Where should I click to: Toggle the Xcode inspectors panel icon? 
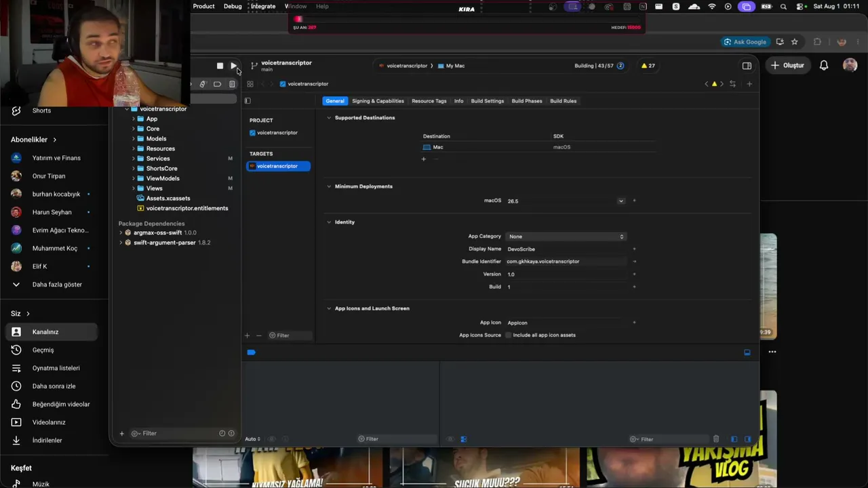747,66
